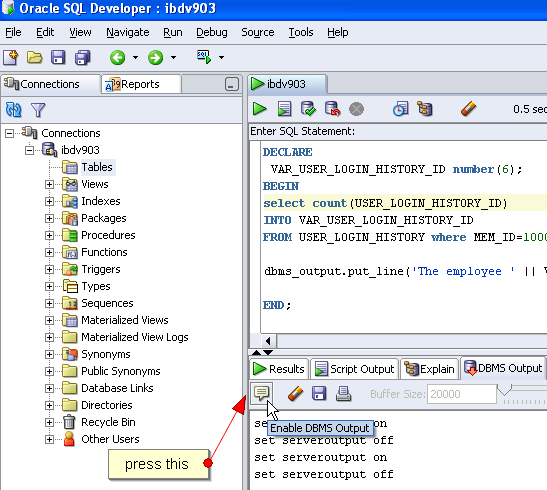Expand the Packages node
The image size is (547, 490).
coord(49,219)
